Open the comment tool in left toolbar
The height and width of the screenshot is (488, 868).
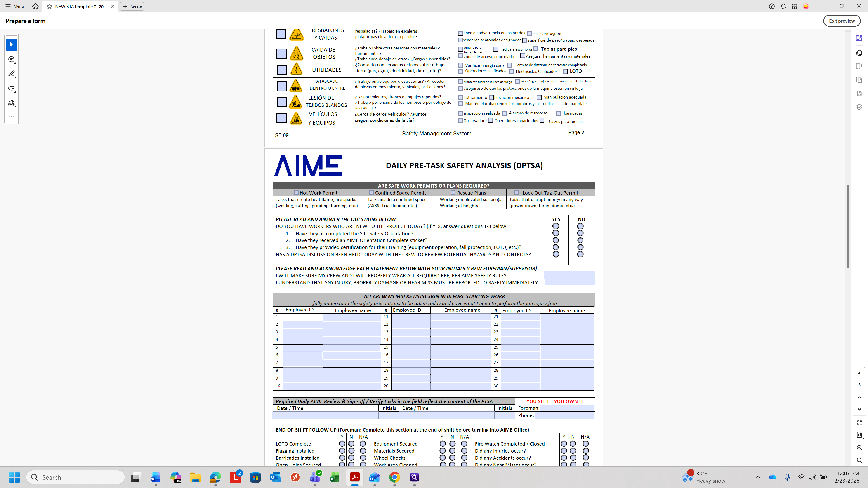(x=11, y=60)
